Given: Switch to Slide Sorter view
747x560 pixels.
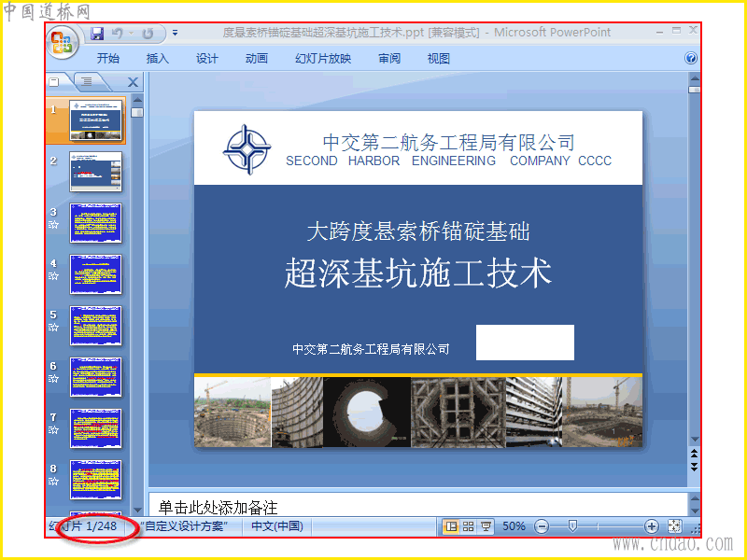Looking at the screenshot, I should click(469, 526).
